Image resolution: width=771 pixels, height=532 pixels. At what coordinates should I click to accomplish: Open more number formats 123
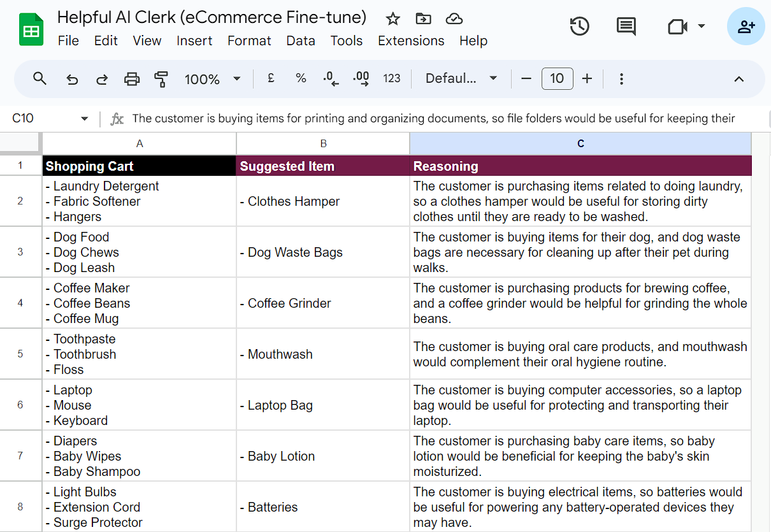pos(392,78)
